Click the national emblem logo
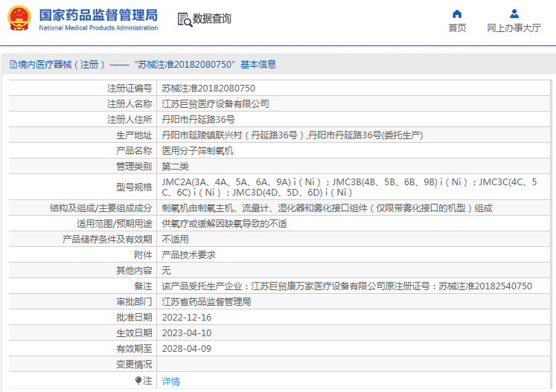The height and width of the screenshot is (392, 556). pyautogui.click(x=19, y=19)
